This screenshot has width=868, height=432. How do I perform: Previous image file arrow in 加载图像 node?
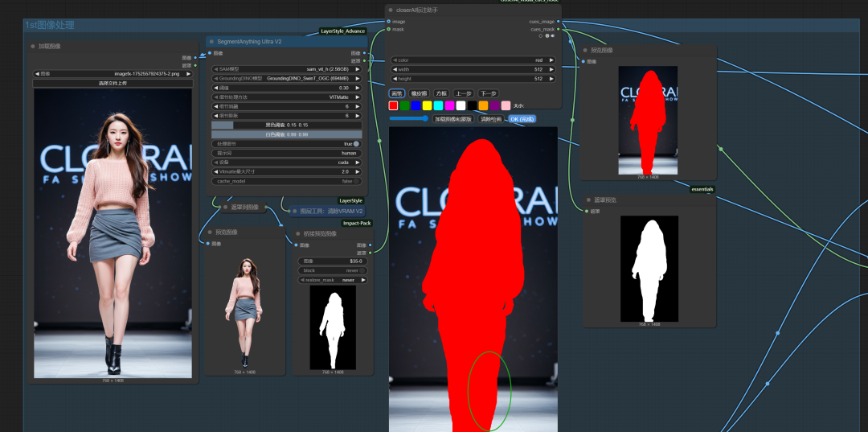pos(36,74)
